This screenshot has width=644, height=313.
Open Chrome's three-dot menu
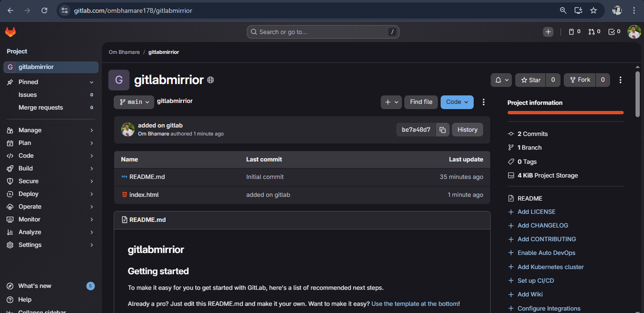tap(633, 10)
